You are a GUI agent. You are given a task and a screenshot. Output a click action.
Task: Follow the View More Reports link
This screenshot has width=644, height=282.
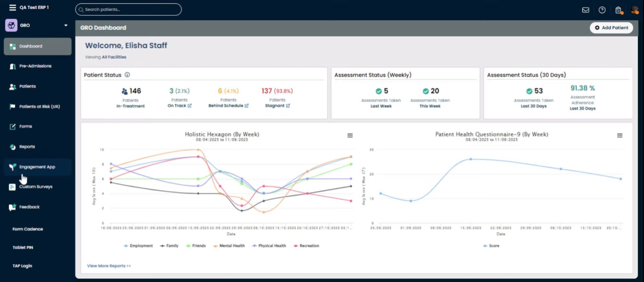coord(109,266)
